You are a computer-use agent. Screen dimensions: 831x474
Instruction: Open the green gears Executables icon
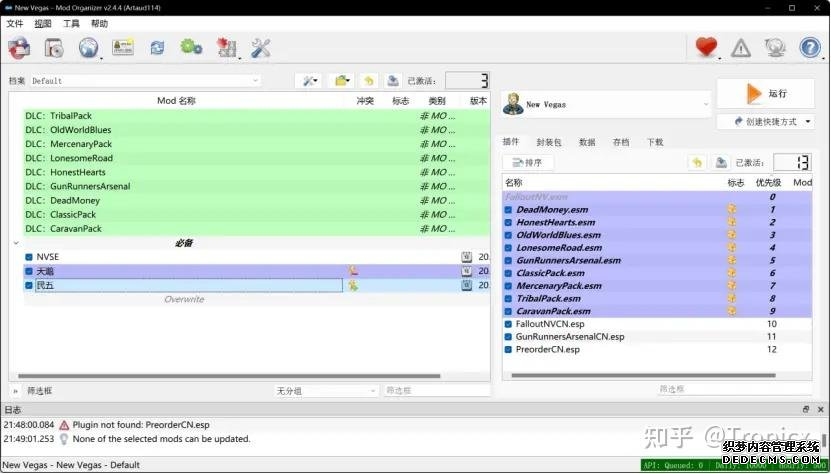tap(191, 47)
